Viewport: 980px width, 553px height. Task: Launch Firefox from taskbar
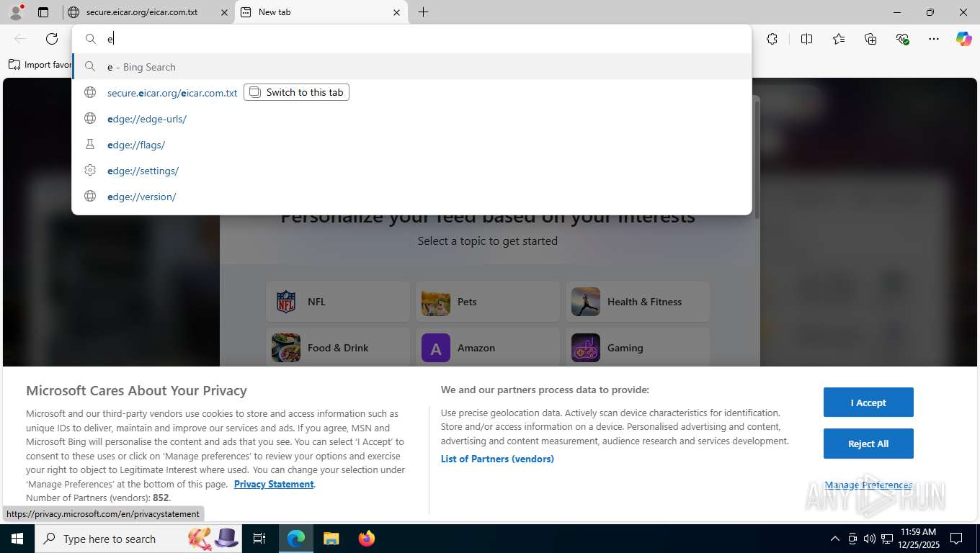367,539
